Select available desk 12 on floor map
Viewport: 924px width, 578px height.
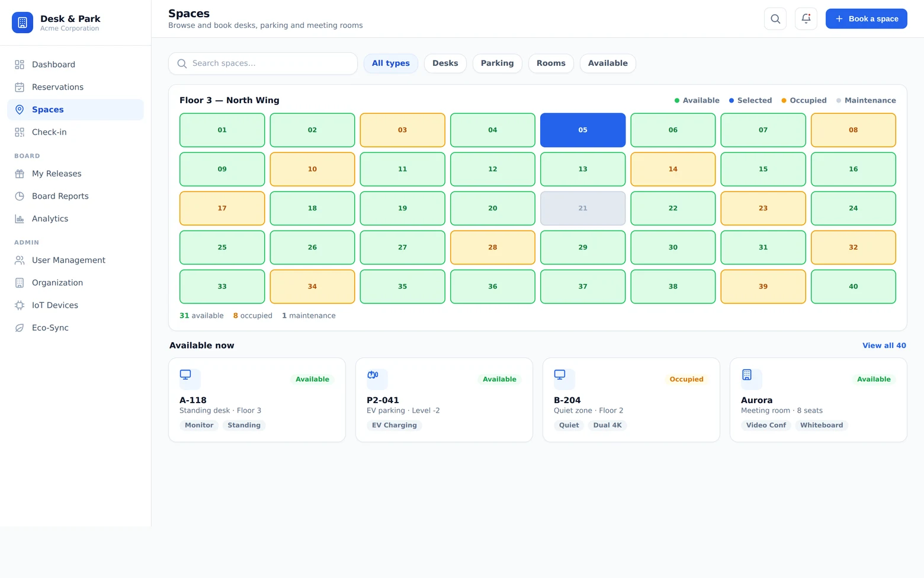(492, 169)
